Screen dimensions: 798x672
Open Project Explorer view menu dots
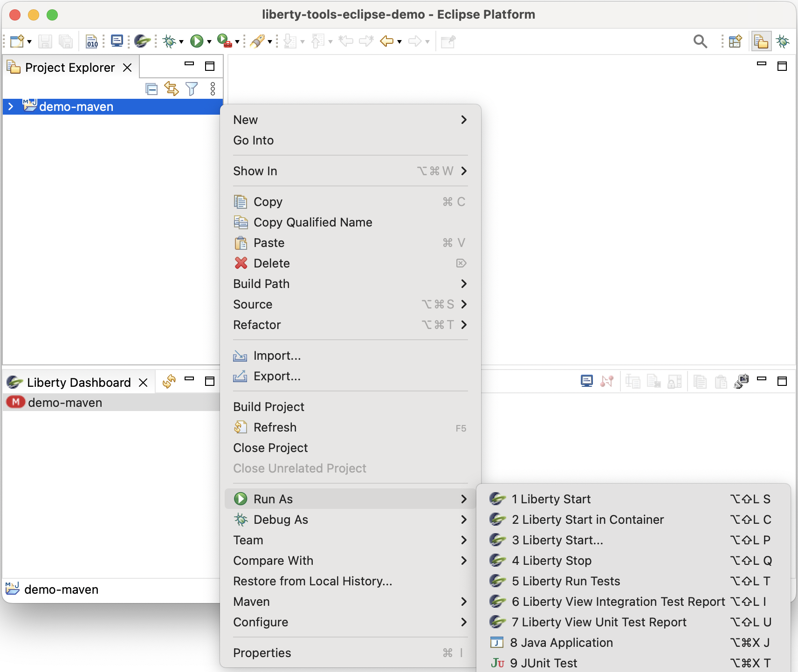(213, 89)
